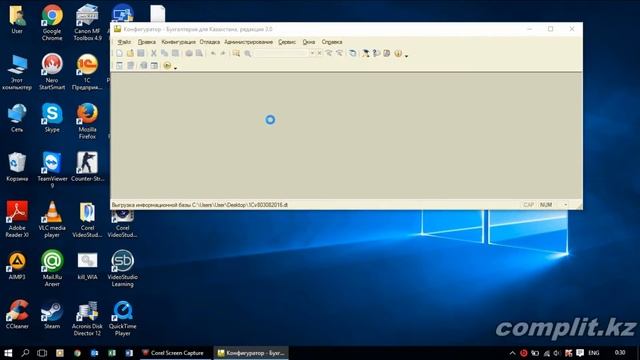Select the 1C Предприятие desktop icon
Image resolution: width=640 pixels, height=360 pixels.
[x=87, y=72]
